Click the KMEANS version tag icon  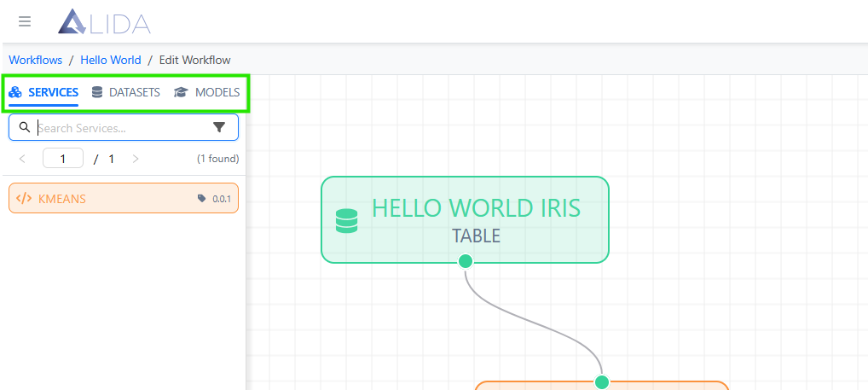201,198
